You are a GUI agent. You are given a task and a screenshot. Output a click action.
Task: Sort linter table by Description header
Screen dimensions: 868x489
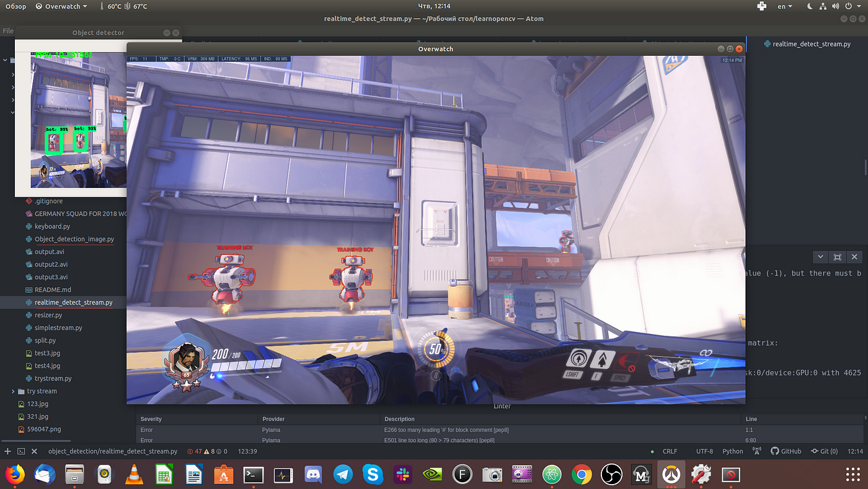click(399, 419)
